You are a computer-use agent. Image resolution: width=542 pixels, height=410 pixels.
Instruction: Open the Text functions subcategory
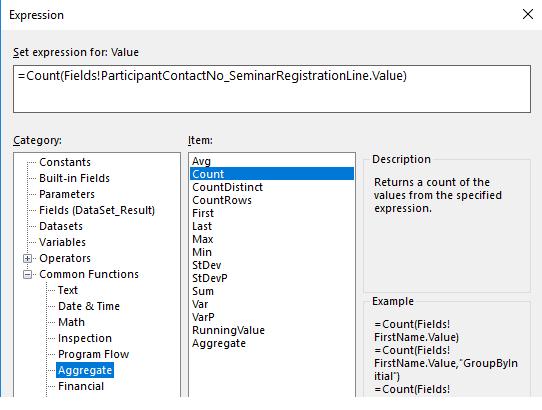click(68, 290)
